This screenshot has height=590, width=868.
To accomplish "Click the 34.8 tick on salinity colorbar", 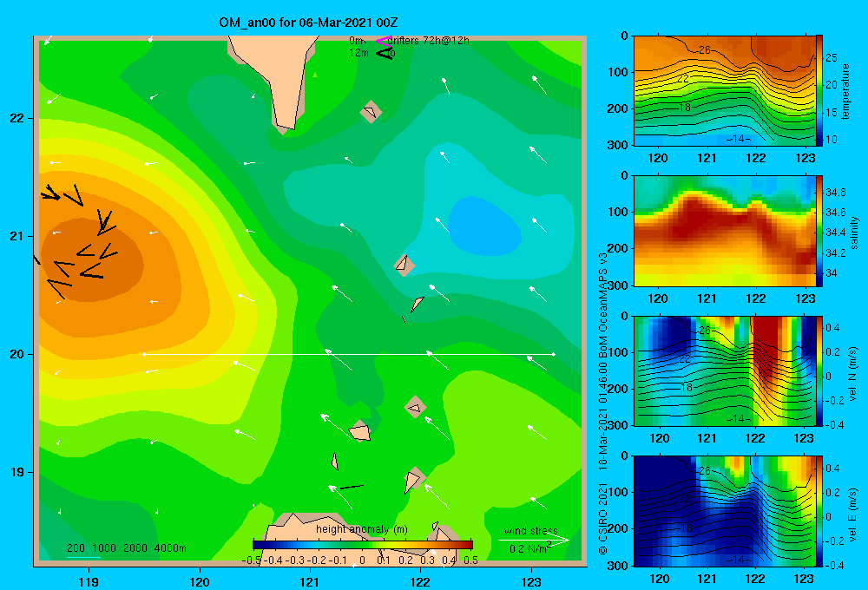I will [835, 193].
